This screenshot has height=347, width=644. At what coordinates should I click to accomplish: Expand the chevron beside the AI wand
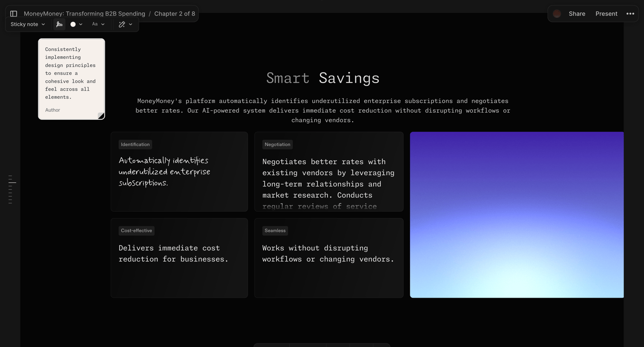[x=131, y=24]
